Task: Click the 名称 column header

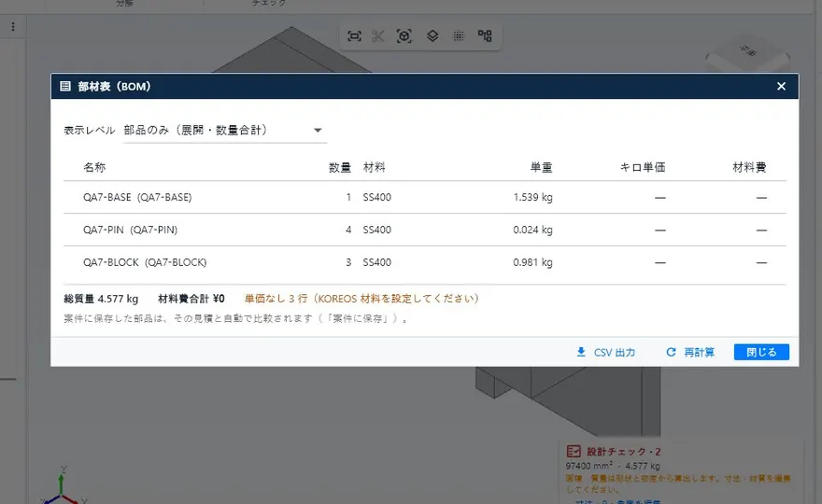Action: pos(94,168)
